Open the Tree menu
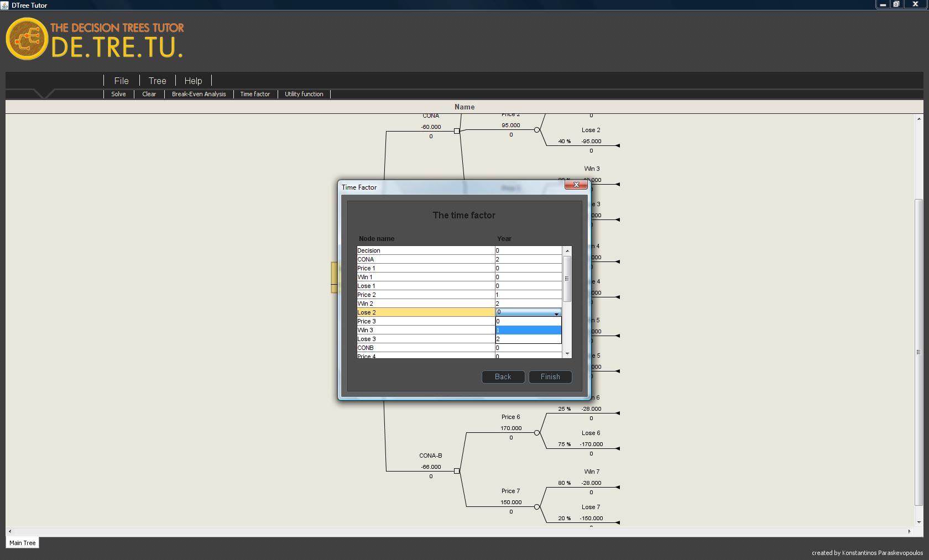Viewport: 929px width, 560px height. 157,81
